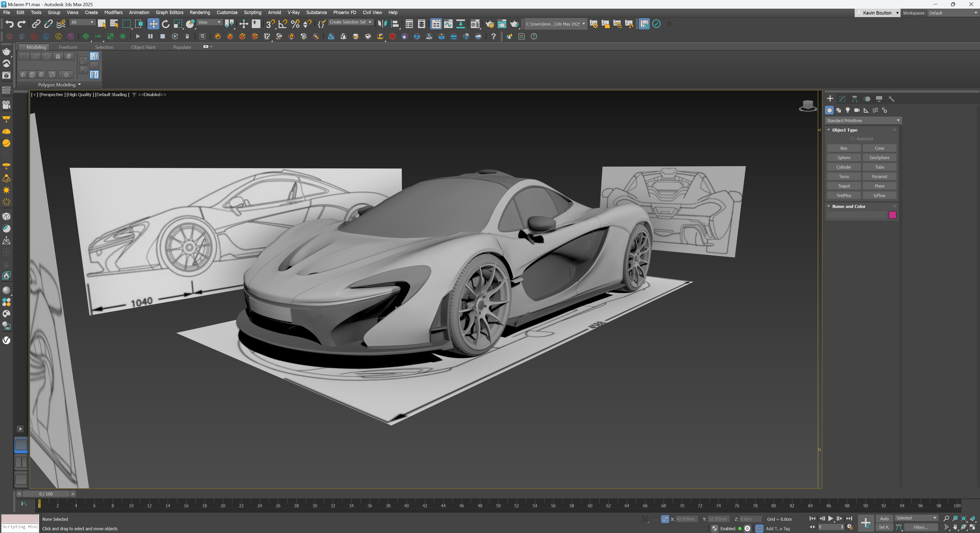The height and width of the screenshot is (533, 980).
Task: Open the Curve Editor
Action: [449, 24]
